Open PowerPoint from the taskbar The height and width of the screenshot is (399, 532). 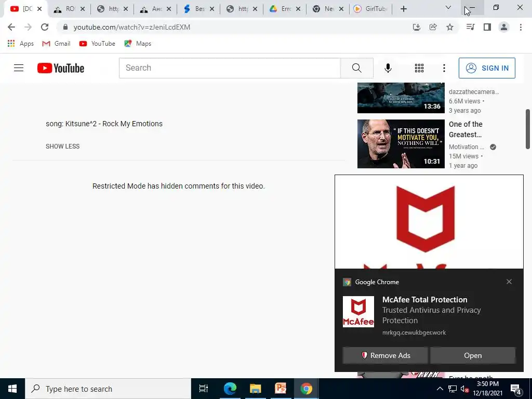pos(281,389)
